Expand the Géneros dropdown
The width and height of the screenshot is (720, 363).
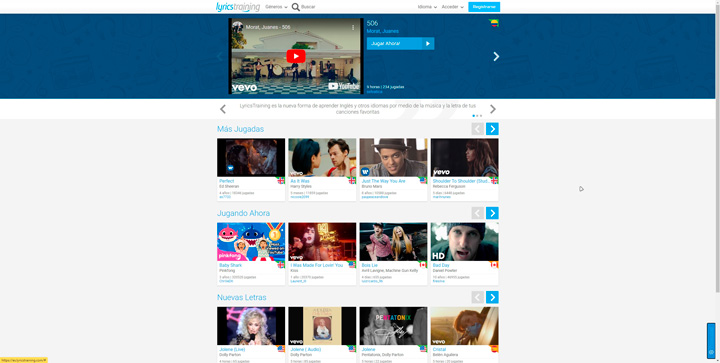(276, 7)
